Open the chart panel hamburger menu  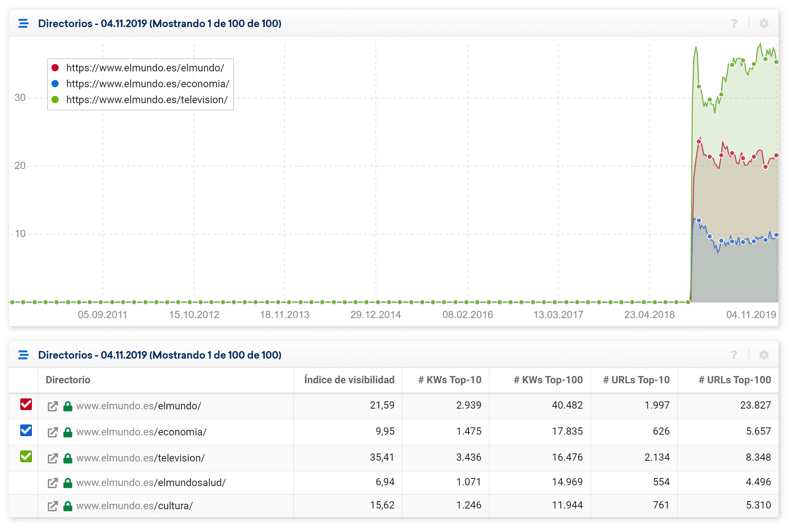(x=24, y=24)
